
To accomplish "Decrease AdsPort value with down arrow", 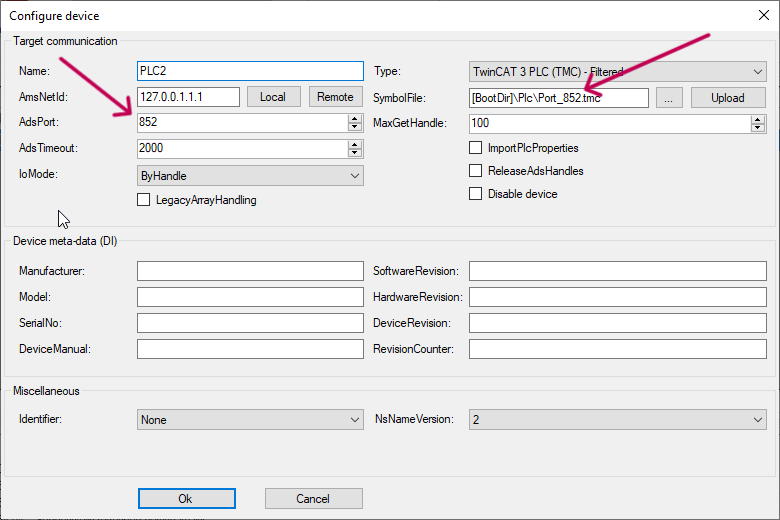I will point(355,127).
